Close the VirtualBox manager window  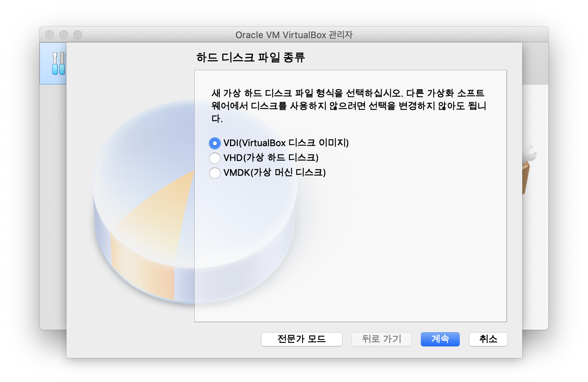(x=49, y=35)
